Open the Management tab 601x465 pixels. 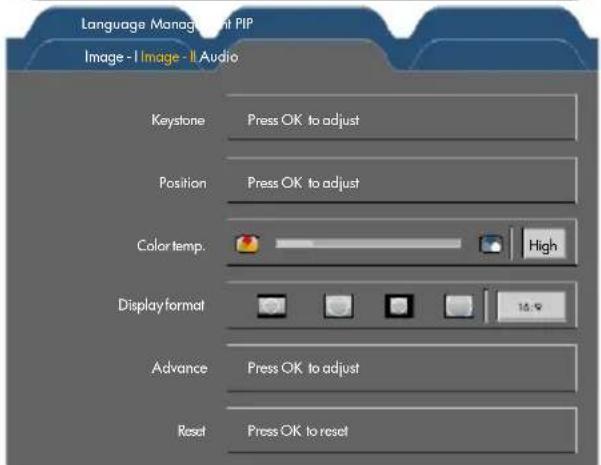(191, 25)
